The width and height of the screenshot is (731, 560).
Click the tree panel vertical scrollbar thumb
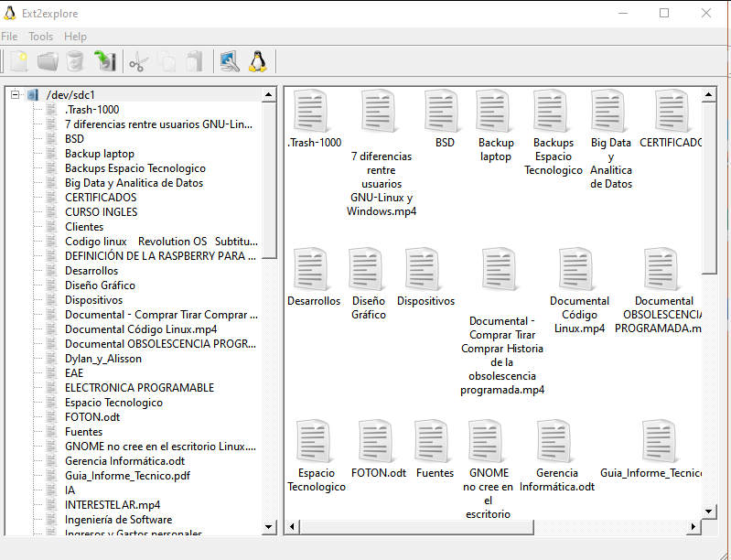click(269, 180)
